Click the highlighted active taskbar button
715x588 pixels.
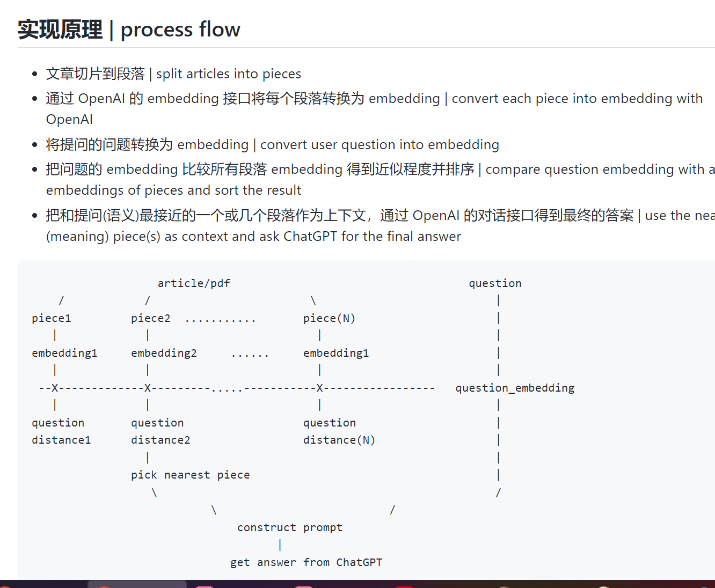pyautogui.click(x=137, y=584)
